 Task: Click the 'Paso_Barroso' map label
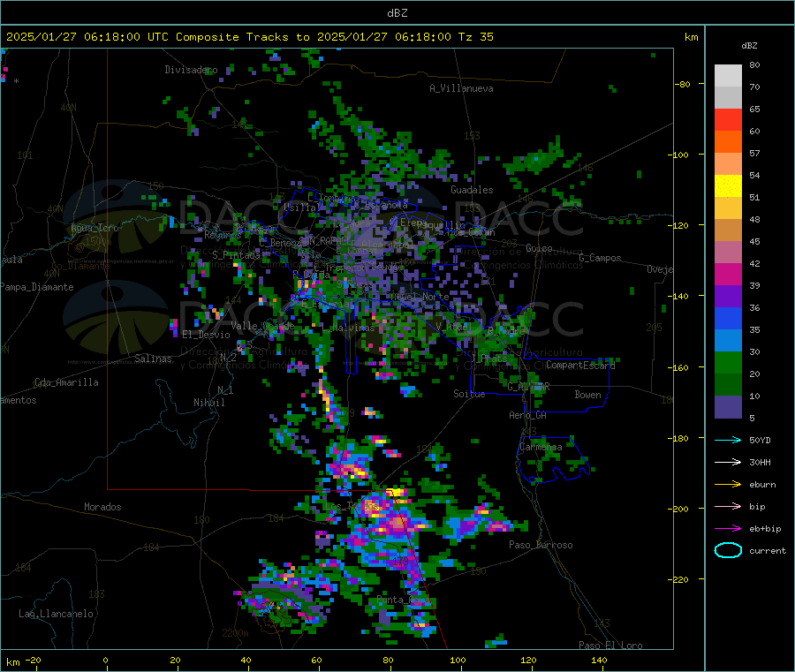click(x=541, y=545)
